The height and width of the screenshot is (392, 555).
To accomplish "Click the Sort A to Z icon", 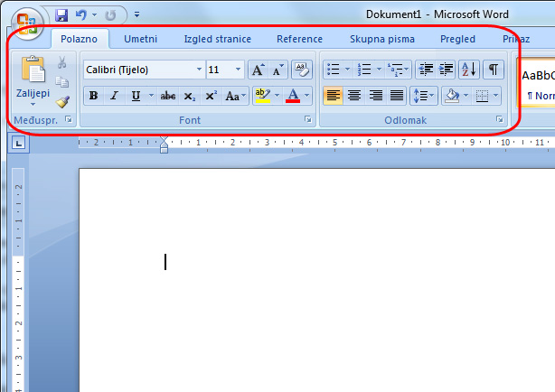I will (469, 70).
